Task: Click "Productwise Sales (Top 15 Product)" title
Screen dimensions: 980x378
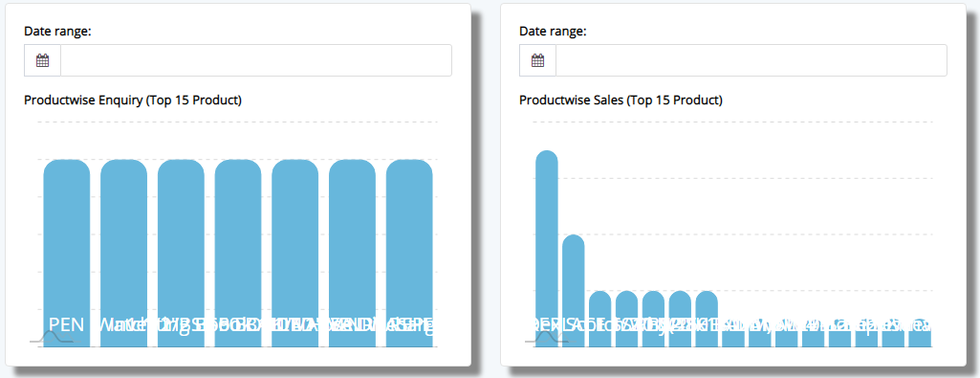Action: [x=621, y=100]
